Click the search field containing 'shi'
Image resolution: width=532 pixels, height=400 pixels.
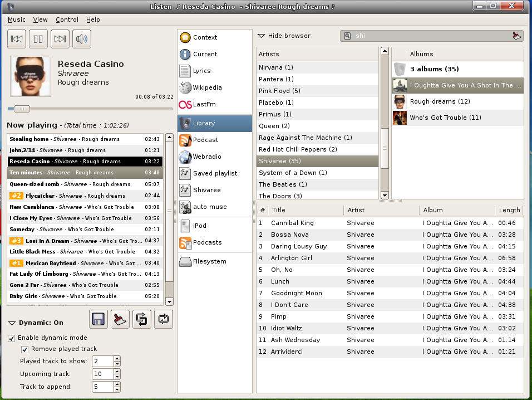pos(432,36)
